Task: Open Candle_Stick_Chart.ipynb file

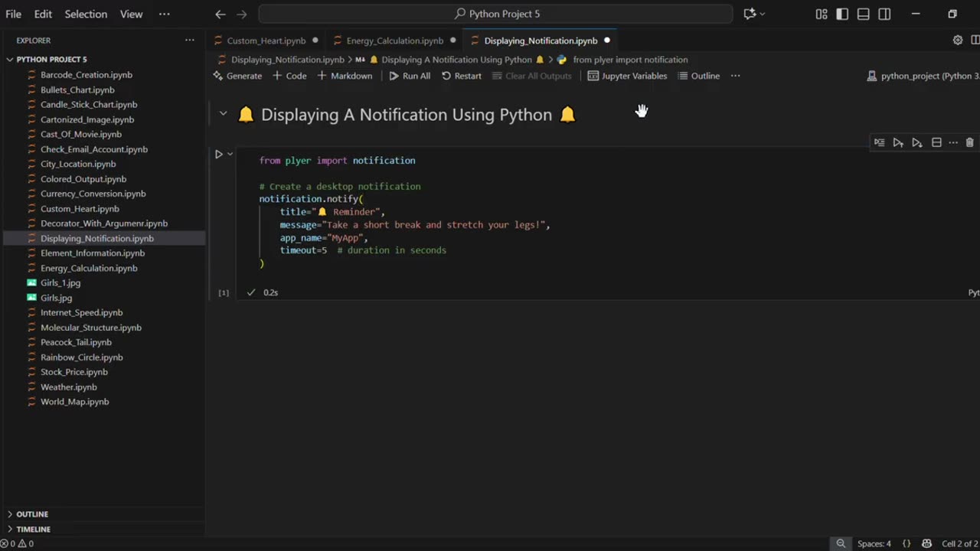Action: (89, 104)
